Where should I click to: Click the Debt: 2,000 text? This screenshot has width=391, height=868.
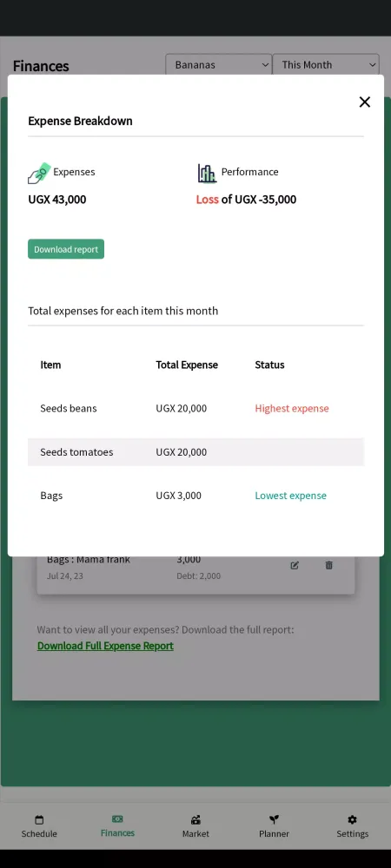coord(198,575)
